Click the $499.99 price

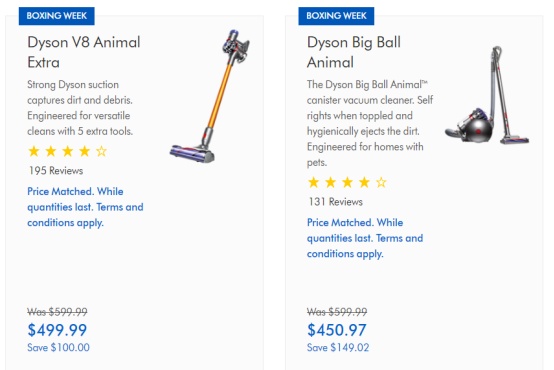pyautogui.click(x=57, y=330)
